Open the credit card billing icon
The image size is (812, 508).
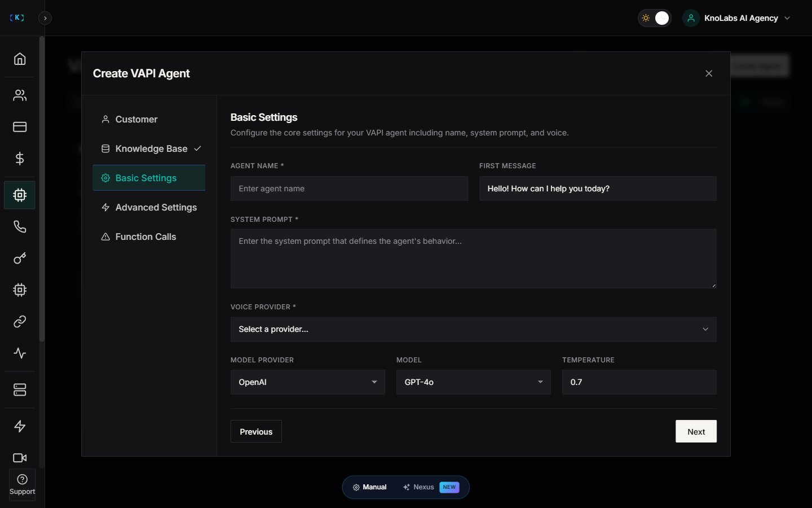point(20,127)
